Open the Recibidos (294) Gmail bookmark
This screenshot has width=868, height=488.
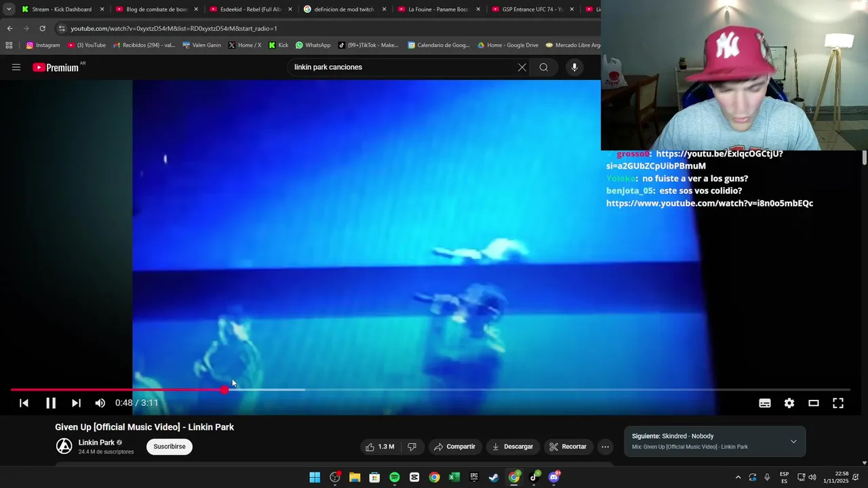pyautogui.click(x=144, y=45)
